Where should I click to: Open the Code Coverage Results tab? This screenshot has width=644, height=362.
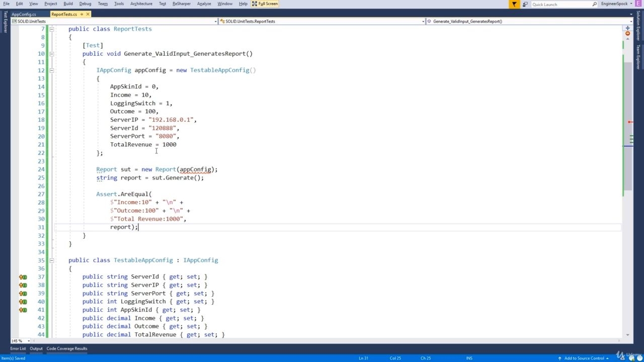67,348
